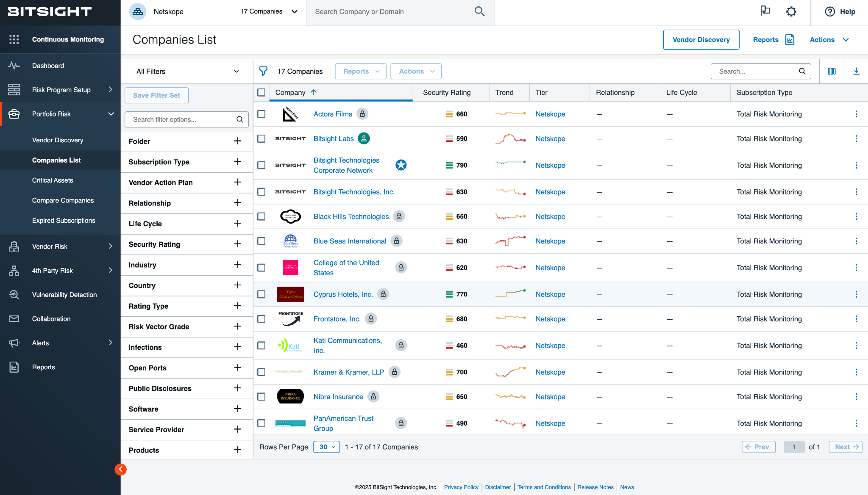
Task: Expand the 4th Party Risk sidebar item
Action: 60,271
